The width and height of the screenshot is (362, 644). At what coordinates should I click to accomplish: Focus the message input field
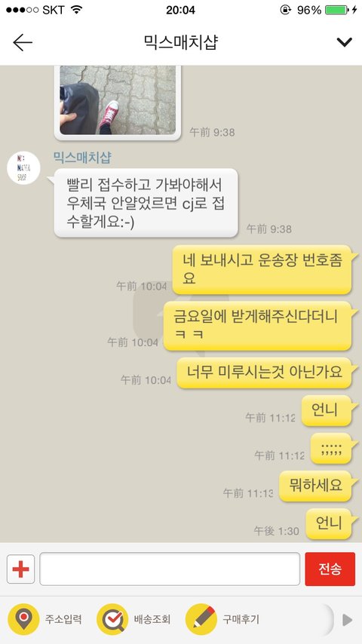(170, 569)
